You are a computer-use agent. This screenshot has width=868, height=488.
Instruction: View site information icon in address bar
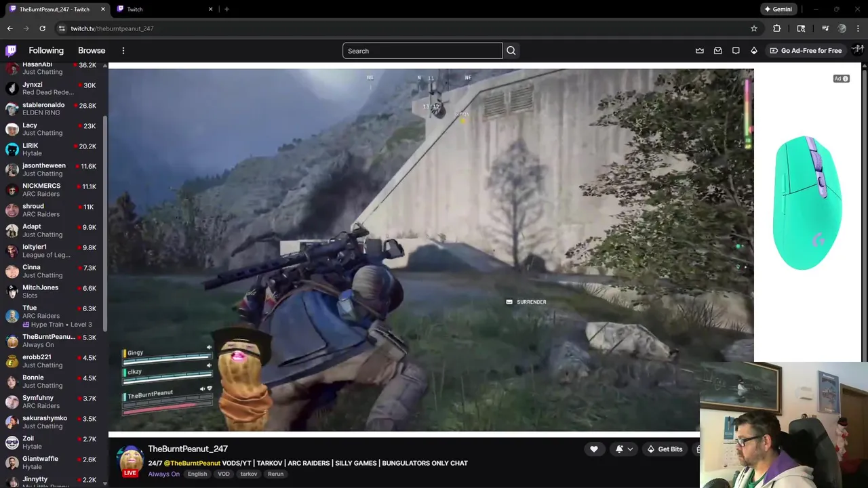click(x=62, y=28)
